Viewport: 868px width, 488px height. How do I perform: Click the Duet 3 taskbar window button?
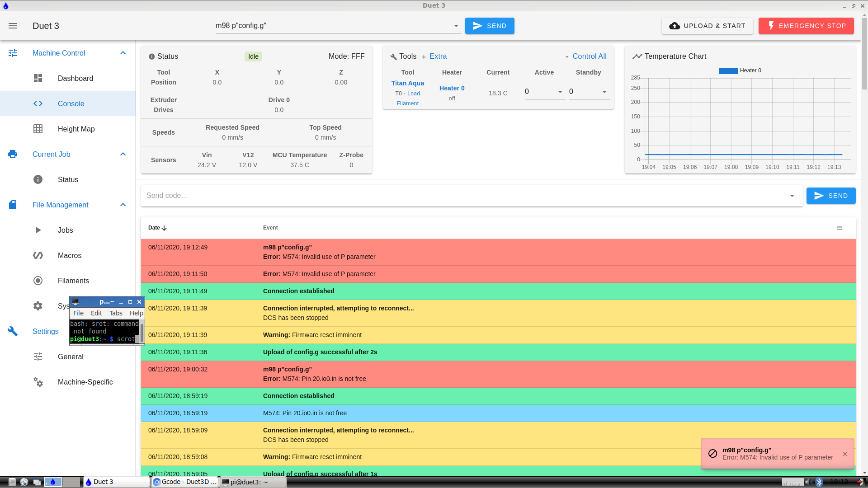coord(117,482)
